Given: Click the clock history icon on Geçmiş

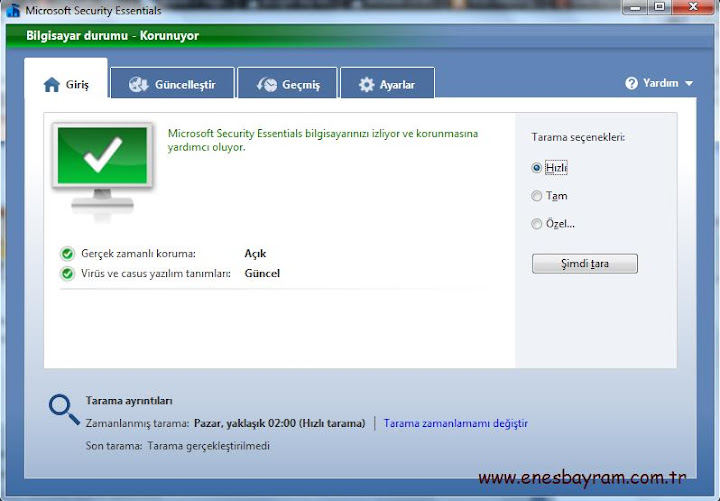Looking at the screenshot, I should pos(267,84).
